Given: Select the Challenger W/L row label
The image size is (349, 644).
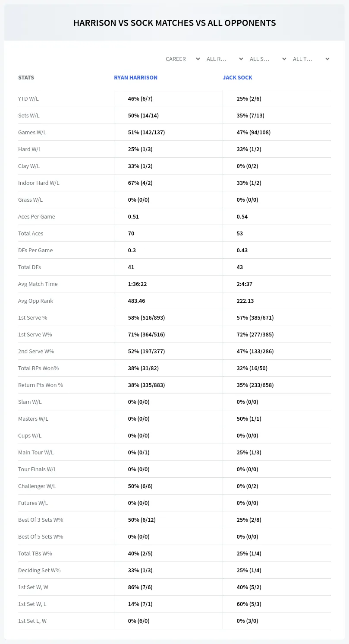Looking at the screenshot, I should click(37, 486).
